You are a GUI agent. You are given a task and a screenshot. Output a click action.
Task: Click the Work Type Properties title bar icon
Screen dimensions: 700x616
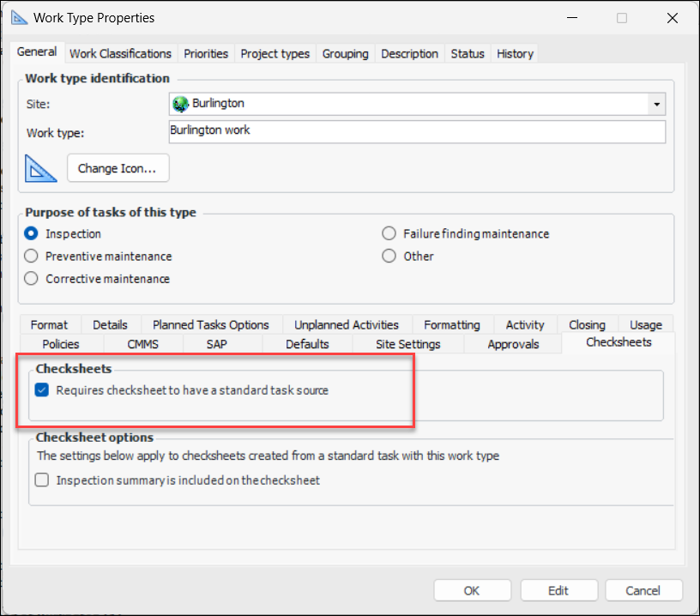19,18
